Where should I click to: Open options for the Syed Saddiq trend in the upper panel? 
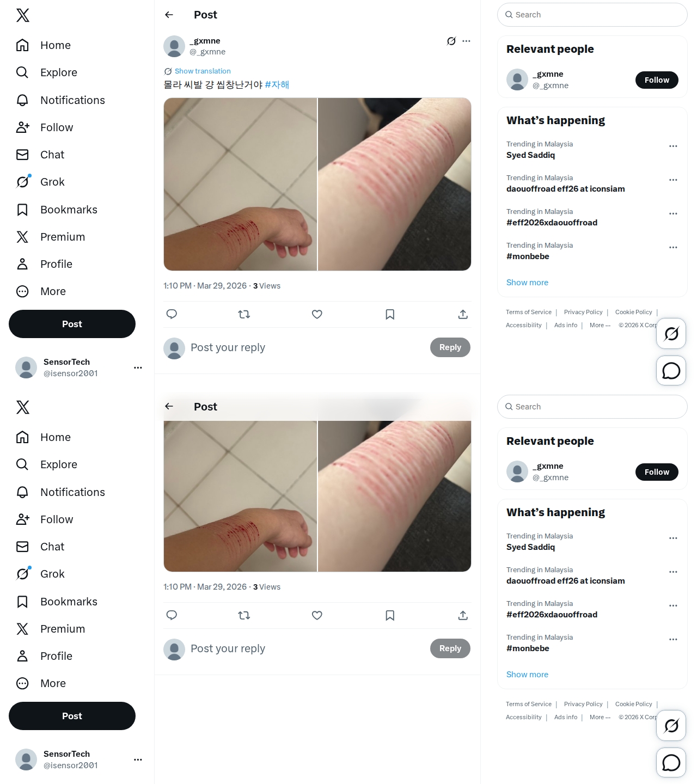click(x=674, y=146)
